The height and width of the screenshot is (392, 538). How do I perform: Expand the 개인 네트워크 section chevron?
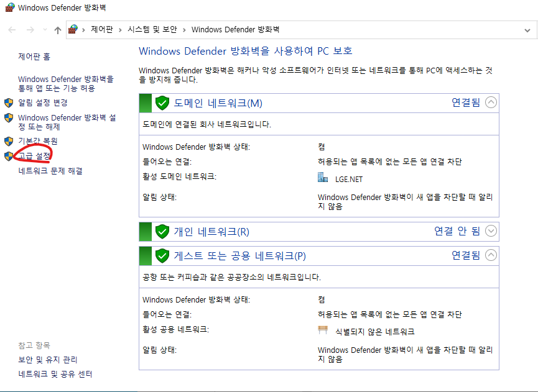click(491, 231)
